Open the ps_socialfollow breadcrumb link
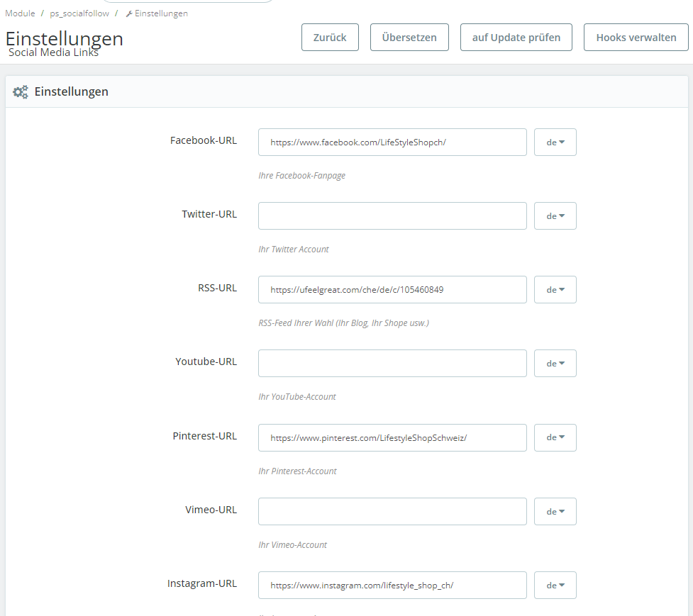This screenshot has height=616, width=693. tap(79, 13)
